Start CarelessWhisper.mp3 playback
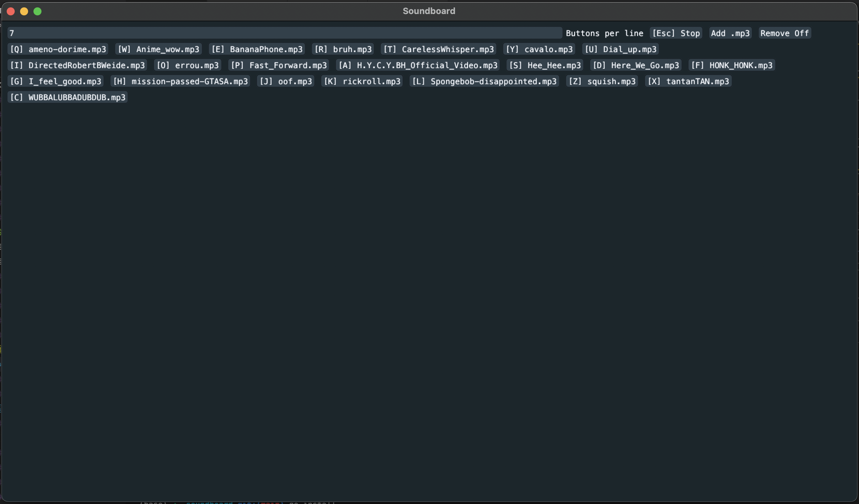The height and width of the screenshot is (504, 859). (x=438, y=49)
